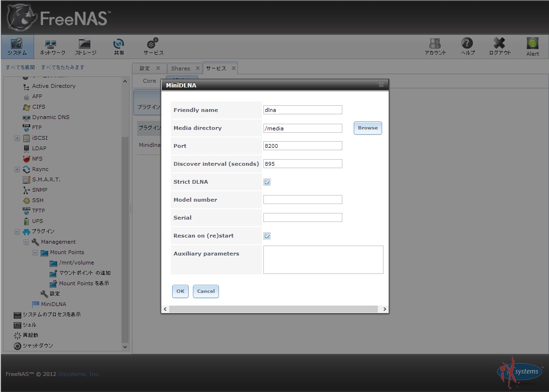
Task: Select SNMP service in tree
Action: (x=40, y=190)
